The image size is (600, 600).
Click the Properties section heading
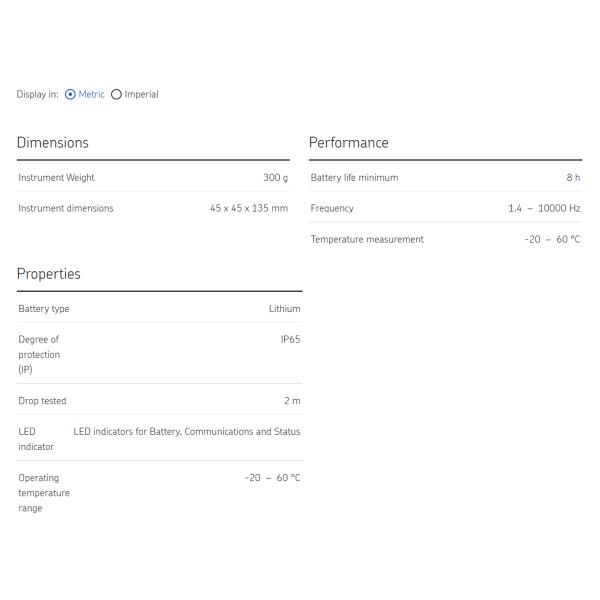coord(49,274)
